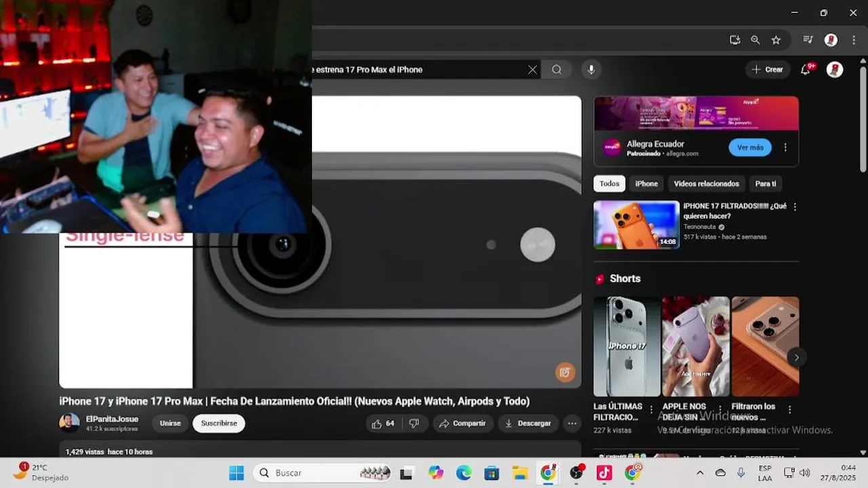The height and width of the screenshot is (488, 868).
Task: Open options menu for the Allegra ad
Action: 785,147
